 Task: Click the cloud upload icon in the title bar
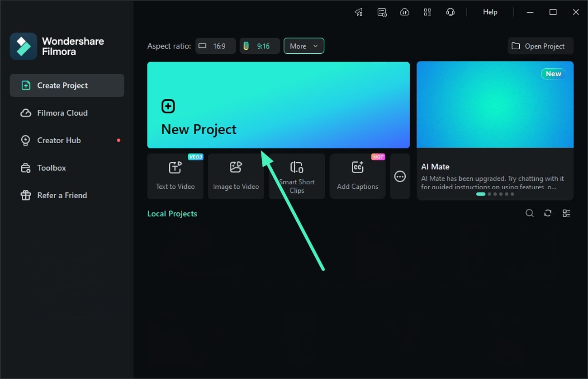[x=404, y=12]
